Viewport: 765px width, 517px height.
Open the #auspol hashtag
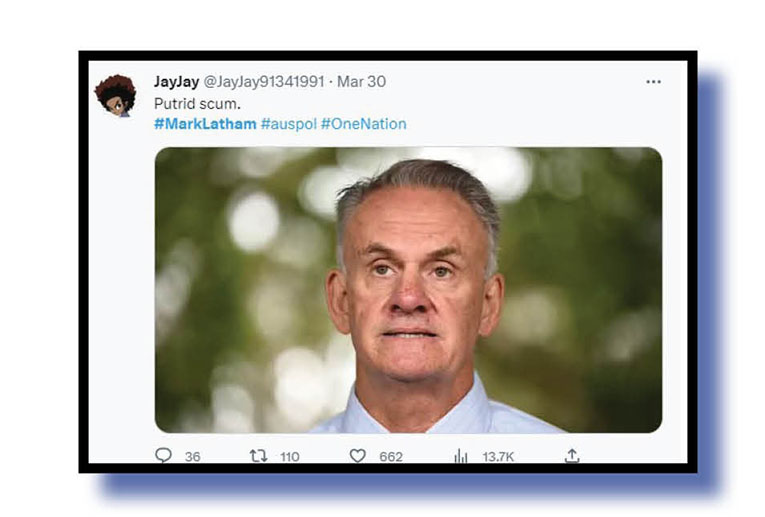click(289, 124)
